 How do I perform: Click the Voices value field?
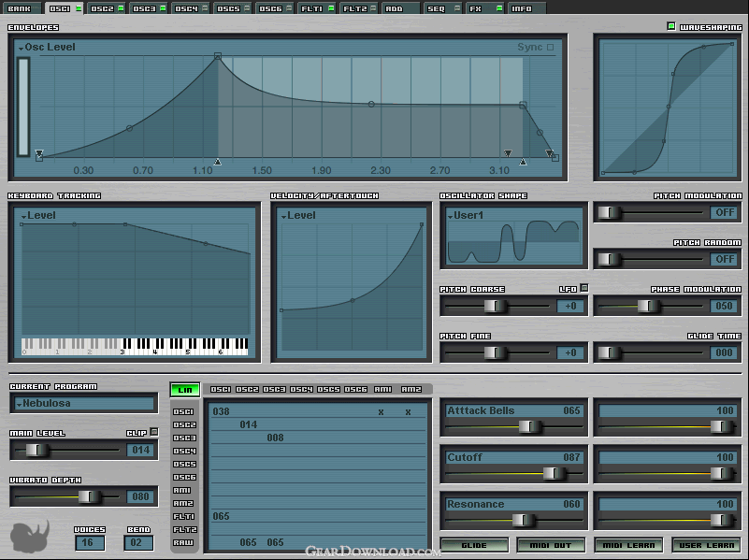coord(91,542)
